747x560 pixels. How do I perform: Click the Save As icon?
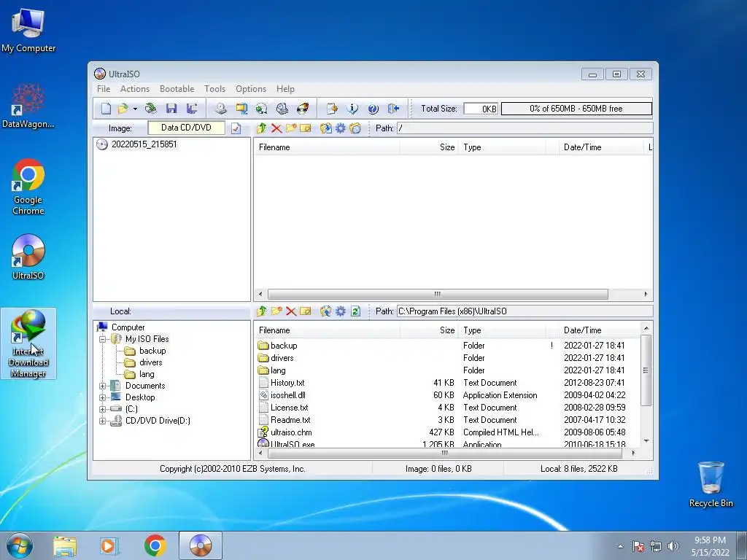[192, 109]
